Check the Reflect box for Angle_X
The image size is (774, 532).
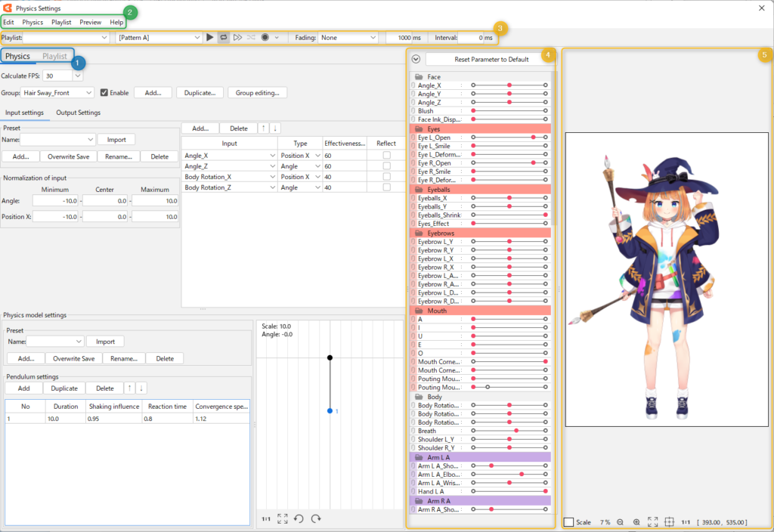[387, 155]
